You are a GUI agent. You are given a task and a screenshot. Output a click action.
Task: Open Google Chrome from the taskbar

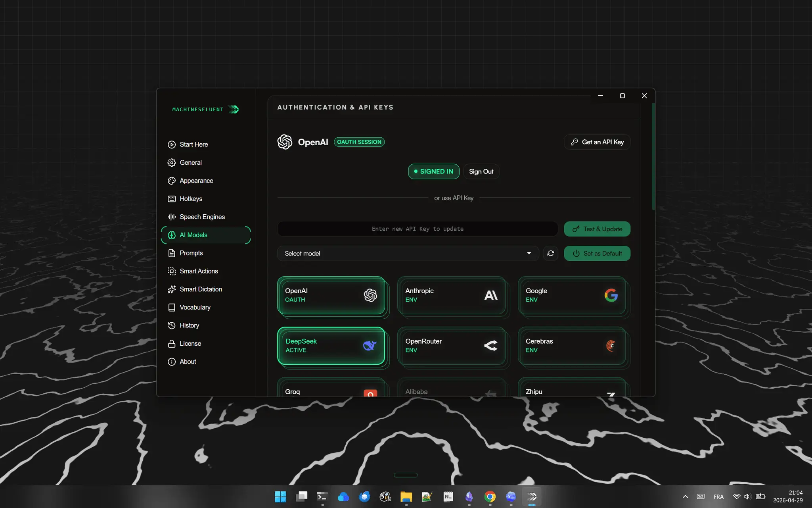[x=490, y=496]
